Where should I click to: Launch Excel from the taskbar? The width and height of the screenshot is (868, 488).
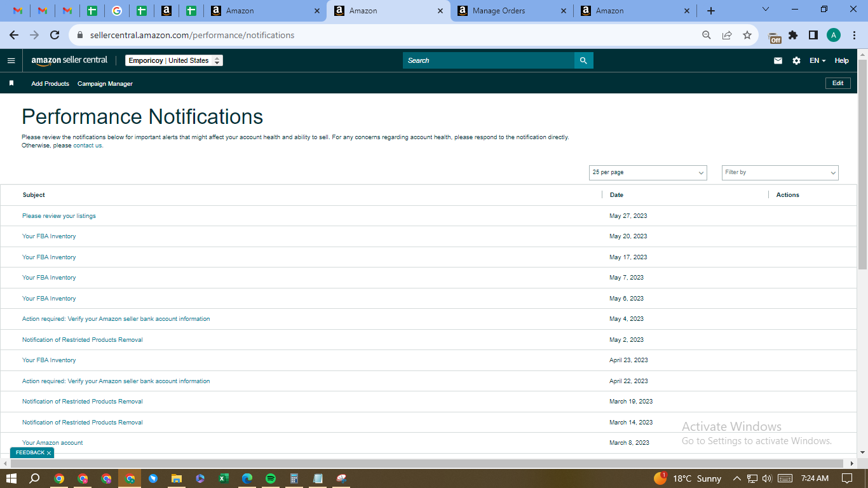[224, 478]
